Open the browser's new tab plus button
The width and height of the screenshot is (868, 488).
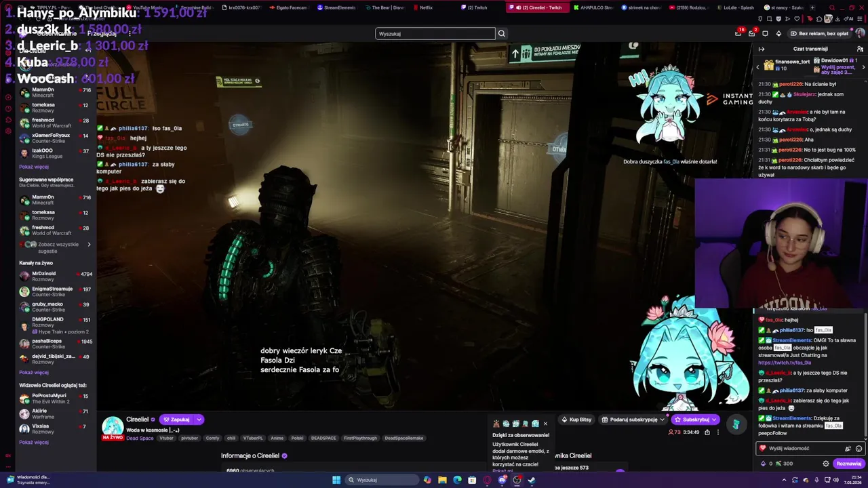812,7
